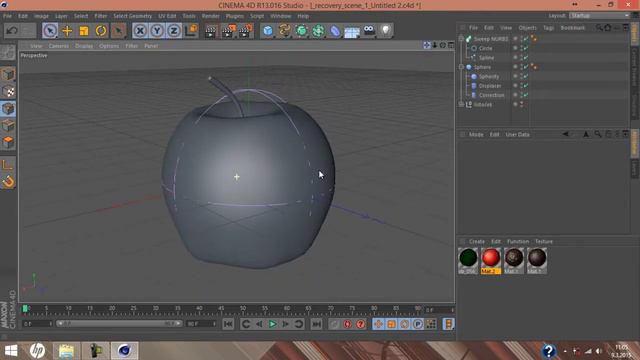The image size is (640, 360).
Task: Add a camera object icon
Action: click(x=369, y=31)
